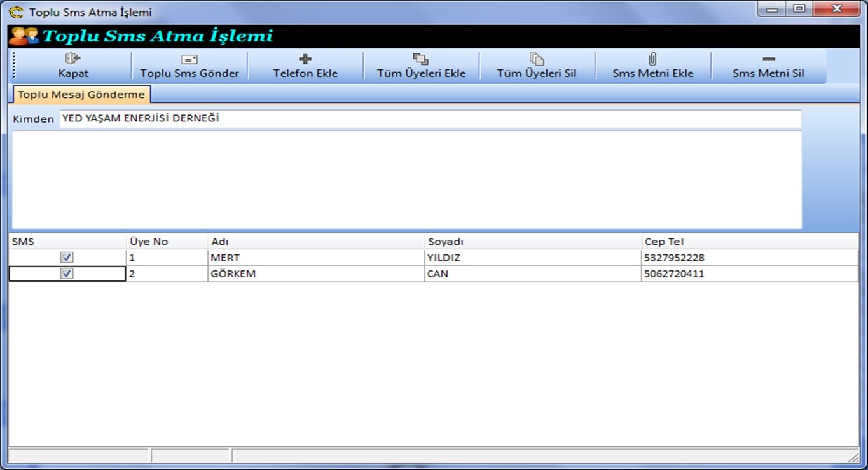Open the Toplu Mesaj Gönderme tab
The height and width of the screenshot is (470, 868).
pos(81,95)
